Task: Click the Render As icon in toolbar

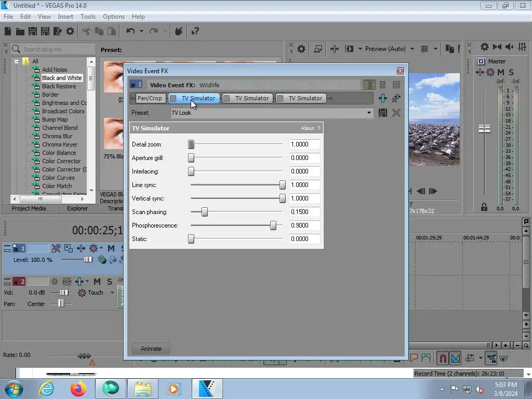Action: tap(58, 31)
